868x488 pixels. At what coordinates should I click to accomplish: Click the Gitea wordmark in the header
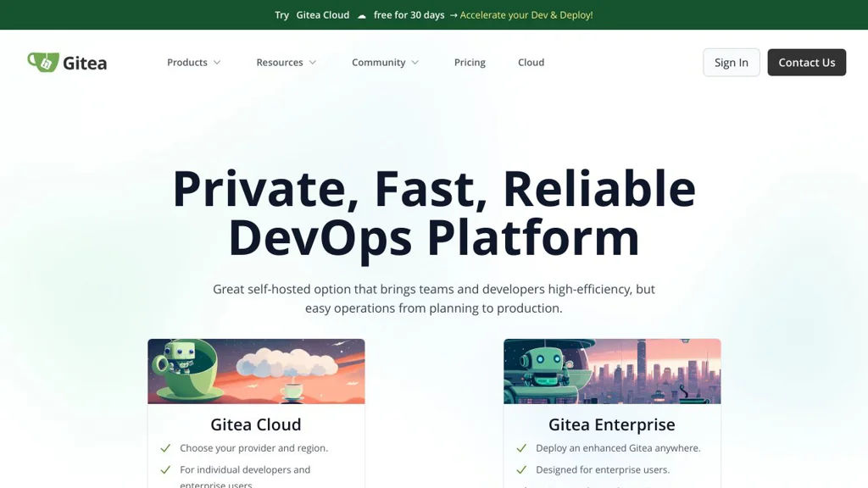[85, 63]
